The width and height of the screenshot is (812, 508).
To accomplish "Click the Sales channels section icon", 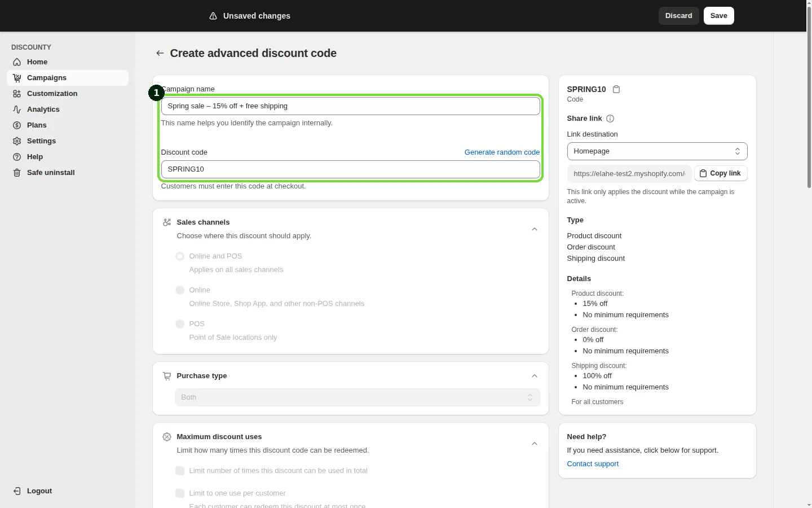I will (x=167, y=222).
